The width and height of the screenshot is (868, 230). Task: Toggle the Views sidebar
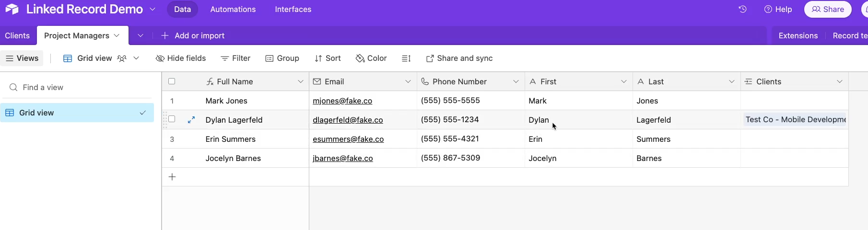tap(22, 58)
